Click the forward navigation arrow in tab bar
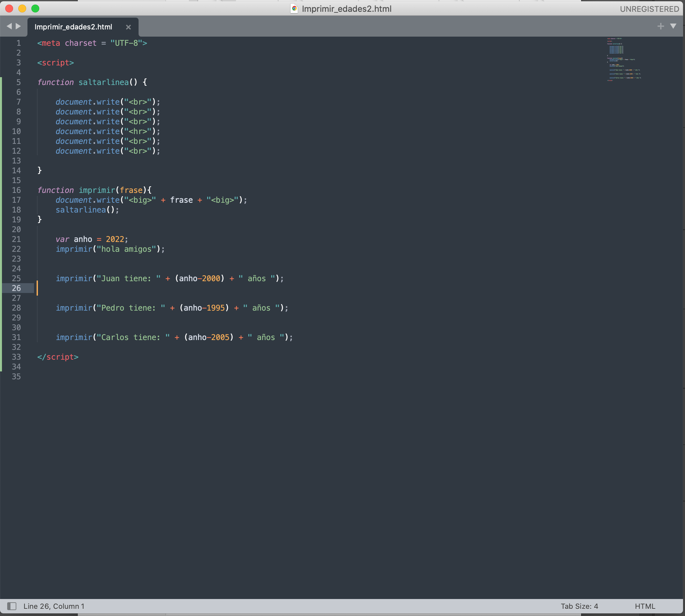Screen dimensions: 685x616 18,26
